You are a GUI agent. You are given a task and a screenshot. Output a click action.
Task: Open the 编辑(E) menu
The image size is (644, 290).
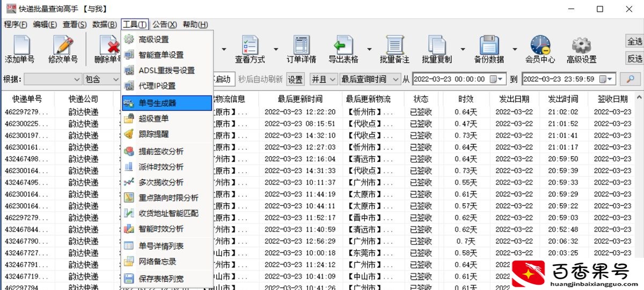tap(45, 24)
